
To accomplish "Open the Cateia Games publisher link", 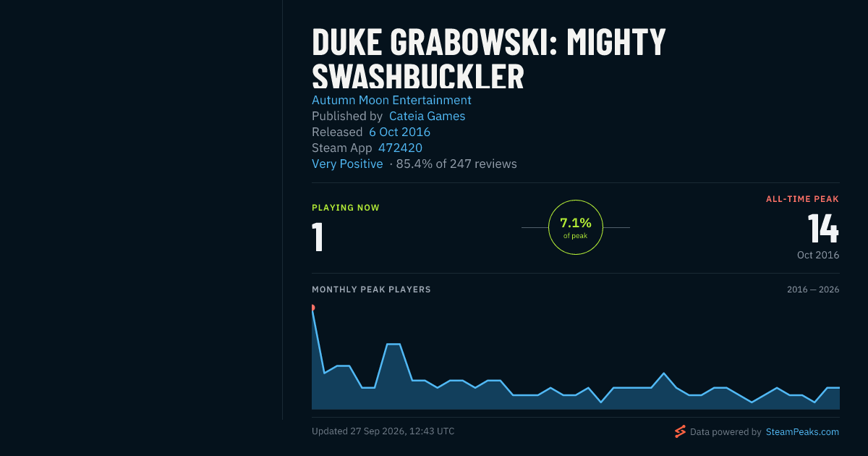I will click(427, 116).
